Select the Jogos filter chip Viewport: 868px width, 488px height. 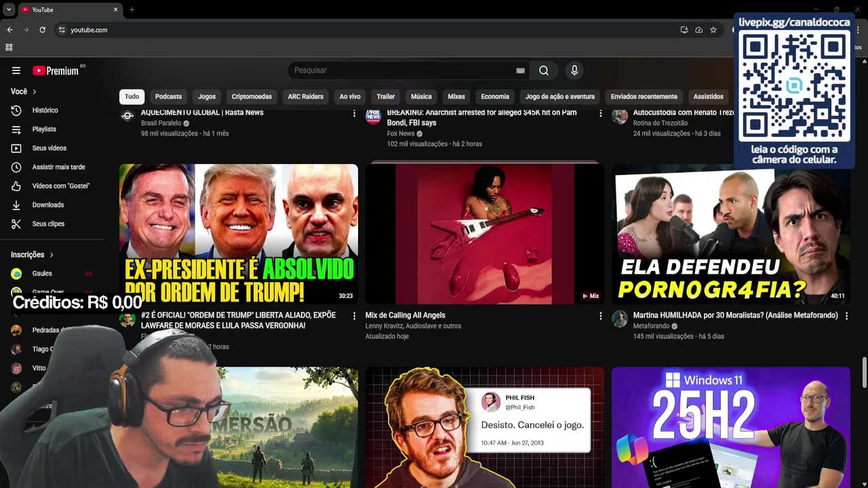click(x=207, y=97)
